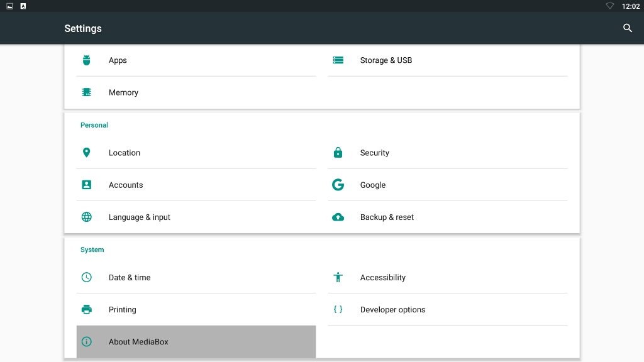Click the Memory chip icon

[x=87, y=92]
